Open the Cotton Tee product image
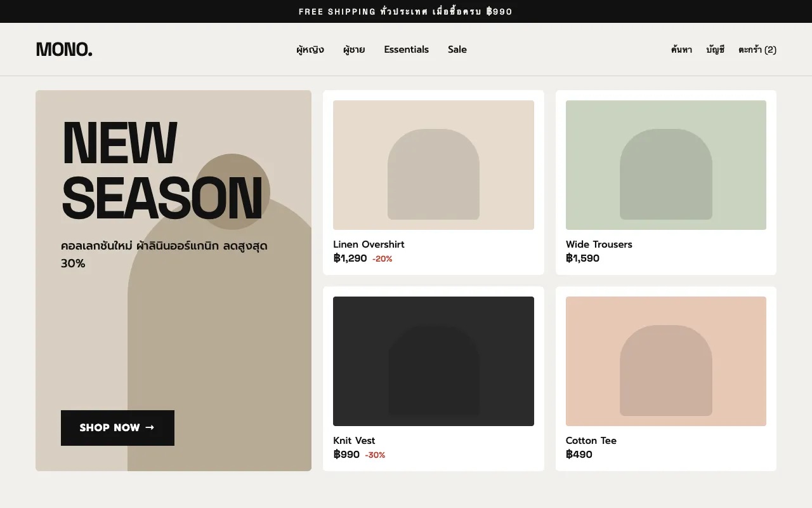 point(666,361)
